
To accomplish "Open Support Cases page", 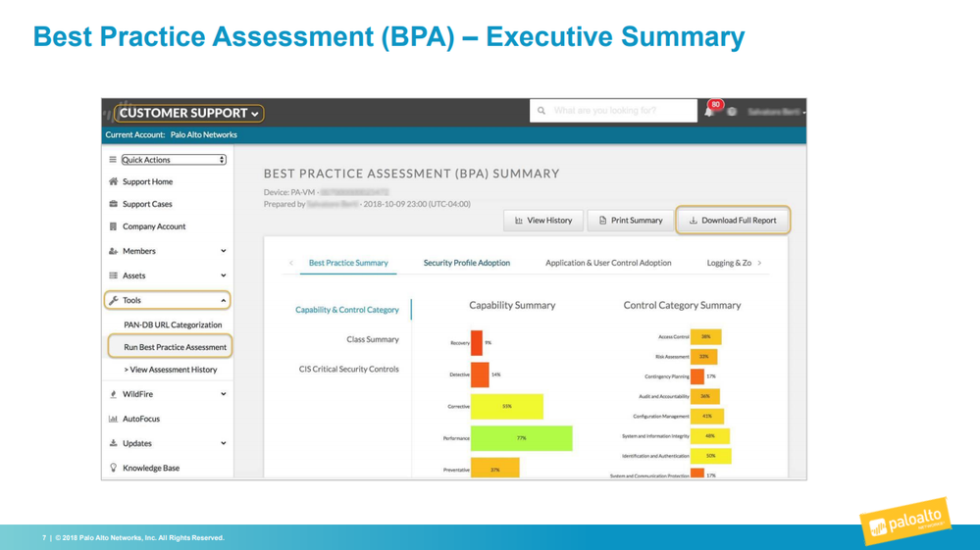I will 147,204.
